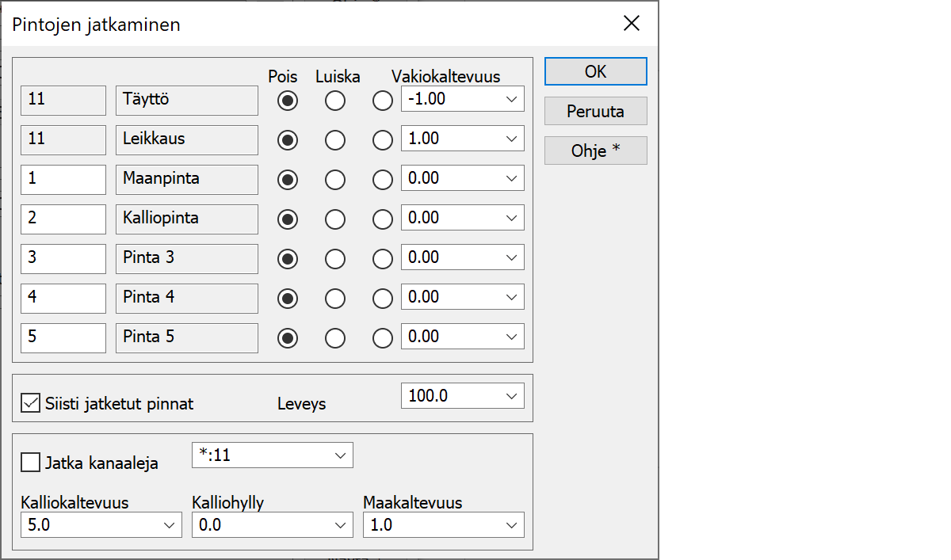Select Luiska option for Maanpinta row
Viewport: 951px width, 560px height.
335,180
